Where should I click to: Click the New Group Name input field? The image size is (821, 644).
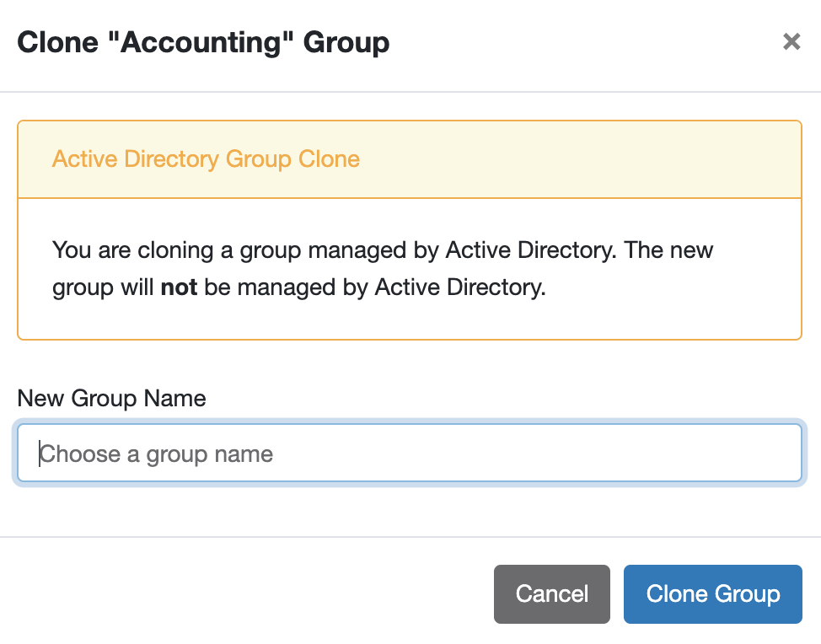point(410,453)
